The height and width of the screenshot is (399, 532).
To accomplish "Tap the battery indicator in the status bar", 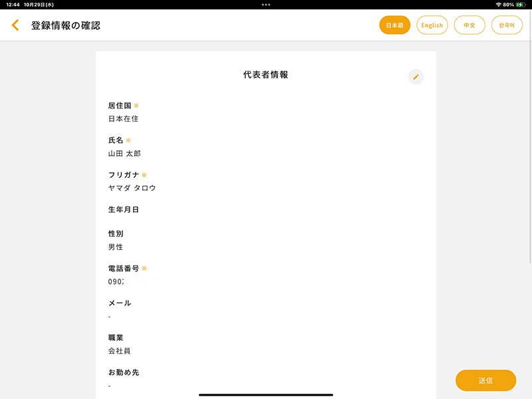I will [522, 5].
